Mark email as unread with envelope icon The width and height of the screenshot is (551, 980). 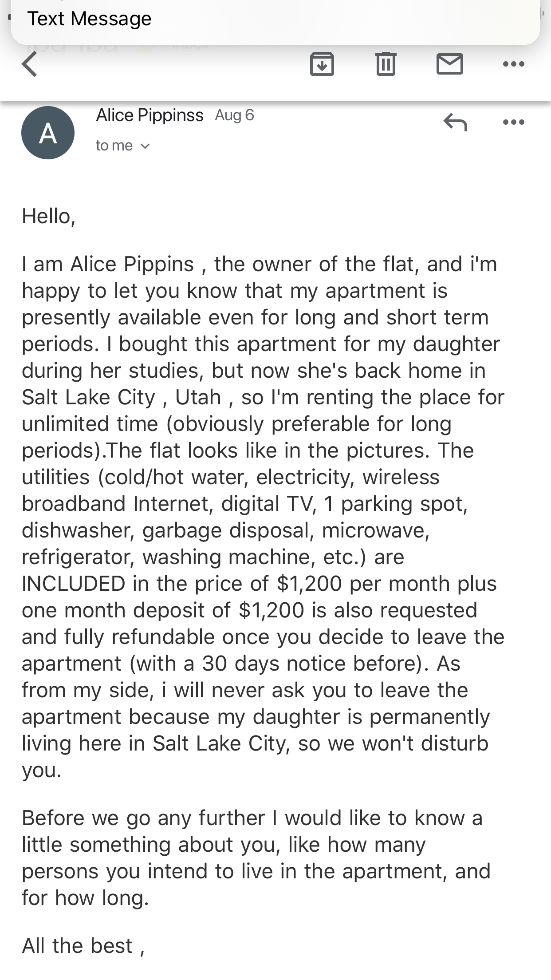click(x=449, y=64)
